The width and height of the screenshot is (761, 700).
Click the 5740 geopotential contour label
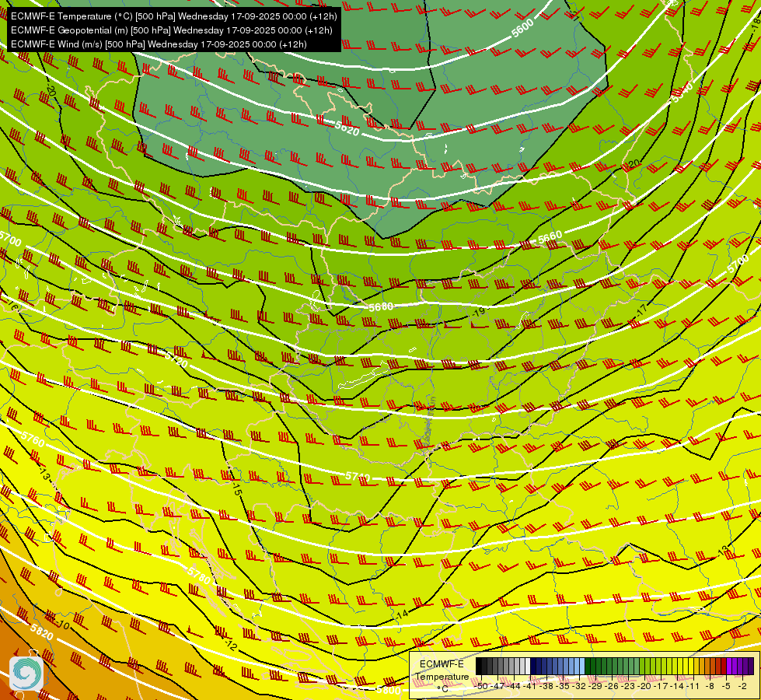[358, 477]
